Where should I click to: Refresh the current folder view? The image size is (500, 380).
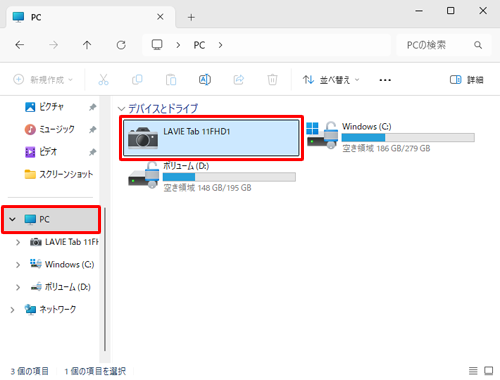(x=121, y=45)
